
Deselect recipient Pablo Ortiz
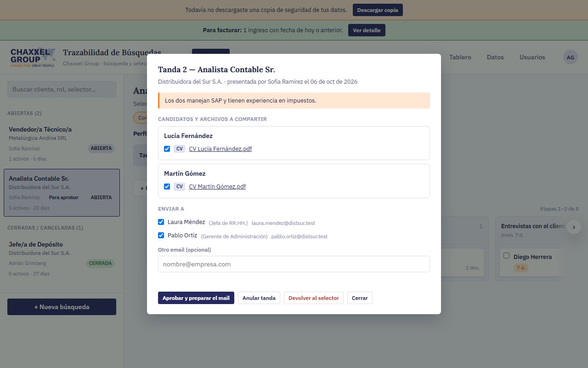coord(161,235)
